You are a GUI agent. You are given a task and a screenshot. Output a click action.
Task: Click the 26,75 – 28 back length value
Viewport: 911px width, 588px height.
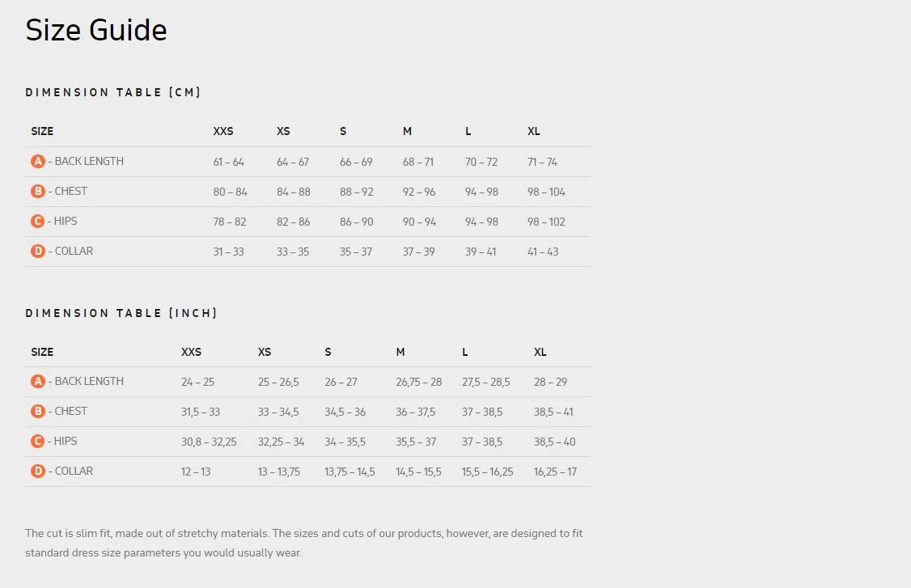pos(419,382)
